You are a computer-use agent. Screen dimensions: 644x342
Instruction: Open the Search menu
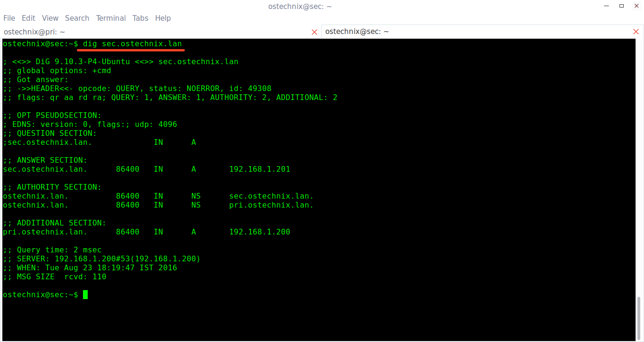point(77,18)
